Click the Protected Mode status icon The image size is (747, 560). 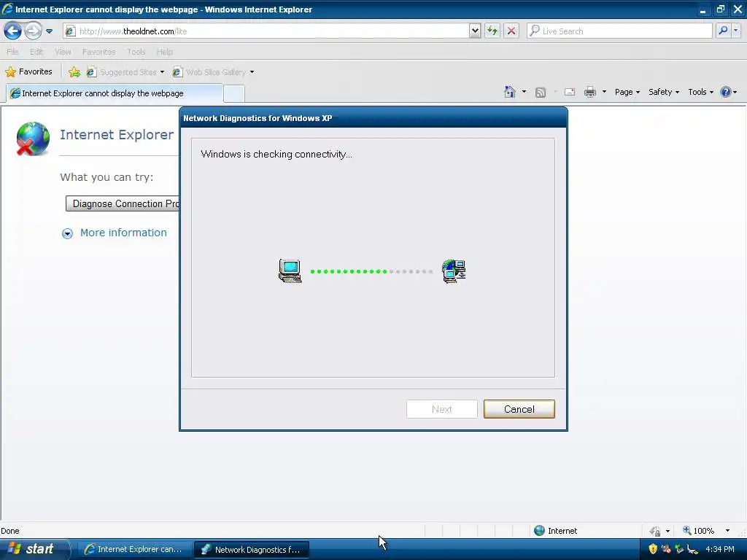click(x=655, y=531)
